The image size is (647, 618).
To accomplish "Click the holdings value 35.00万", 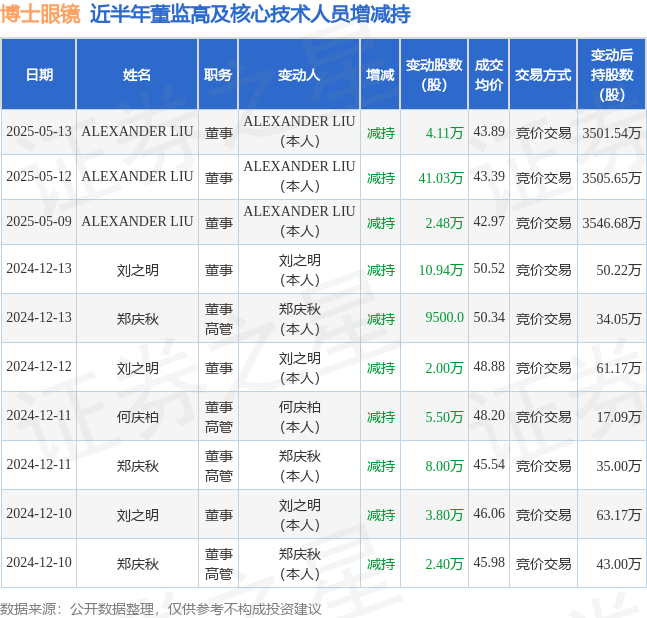I will pos(619,466).
